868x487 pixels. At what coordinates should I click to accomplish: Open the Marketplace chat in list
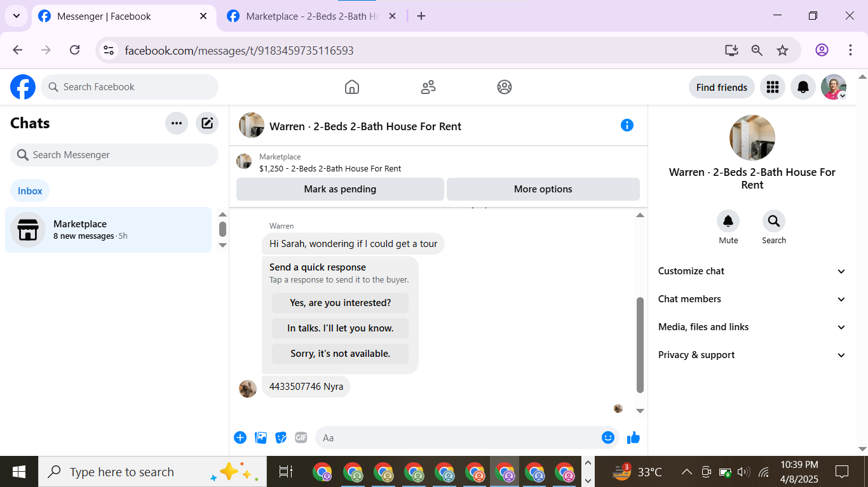(x=108, y=230)
